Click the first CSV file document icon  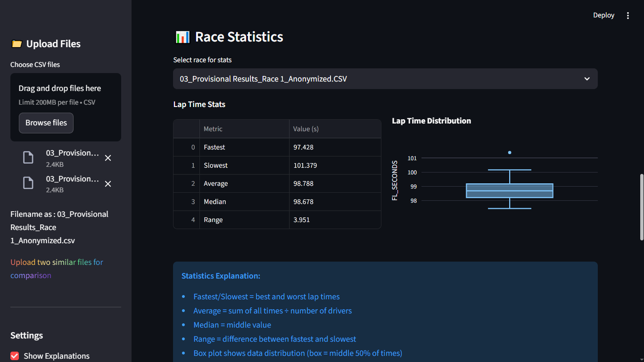pos(28,157)
